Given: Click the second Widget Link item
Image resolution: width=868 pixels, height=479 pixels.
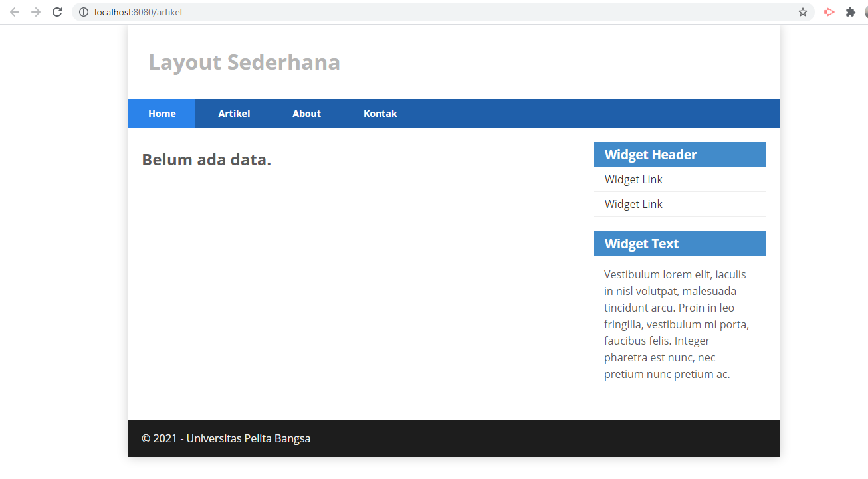Looking at the screenshot, I should pos(633,204).
